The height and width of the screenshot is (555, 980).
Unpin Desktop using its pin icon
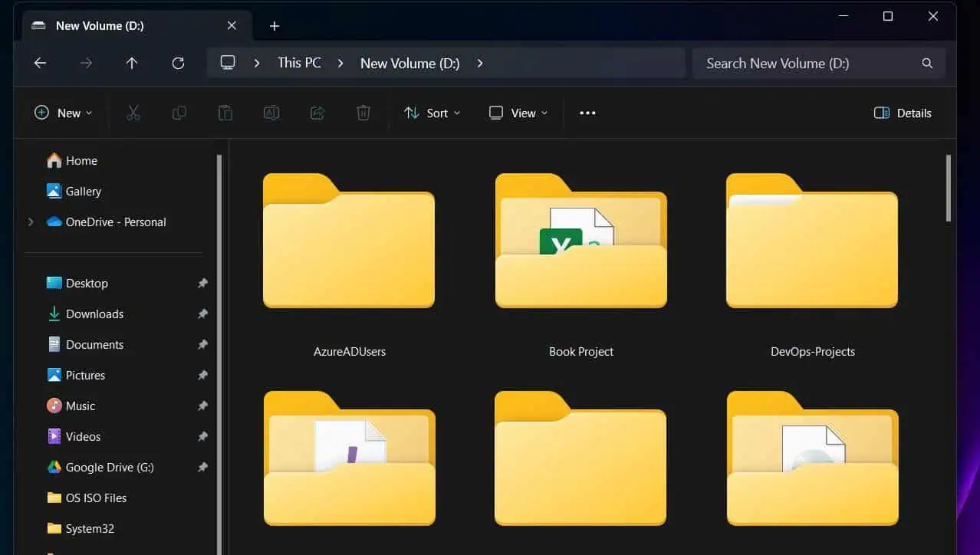click(x=202, y=283)
